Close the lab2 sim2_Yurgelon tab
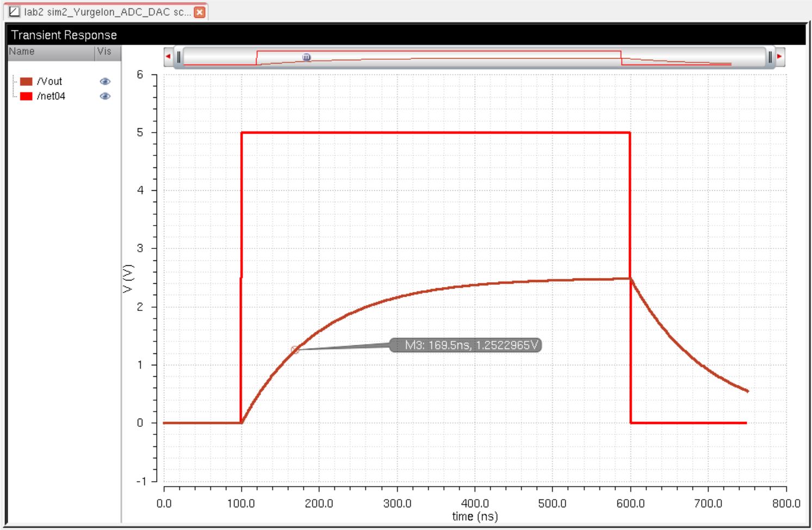The image size is (812, 530). tap(200, 12)
